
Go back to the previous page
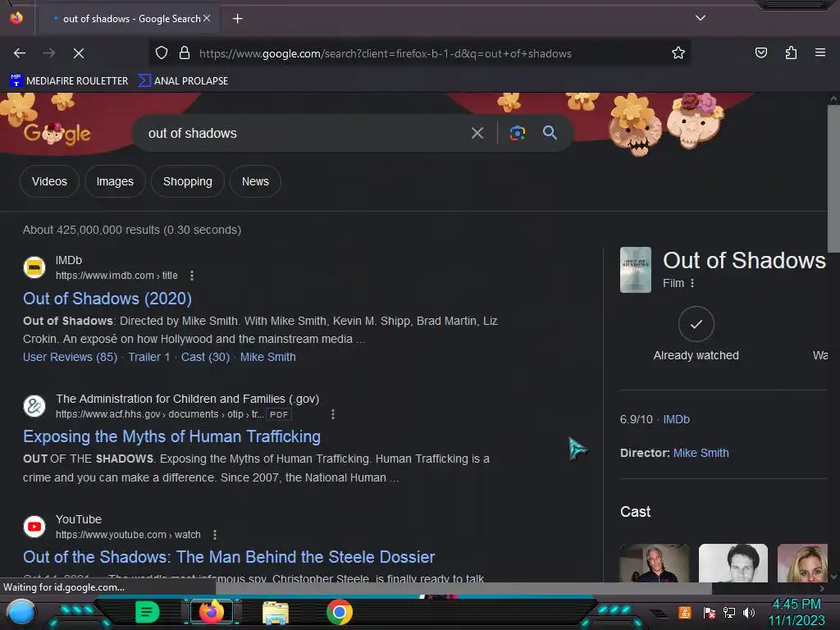coord(20,53)
